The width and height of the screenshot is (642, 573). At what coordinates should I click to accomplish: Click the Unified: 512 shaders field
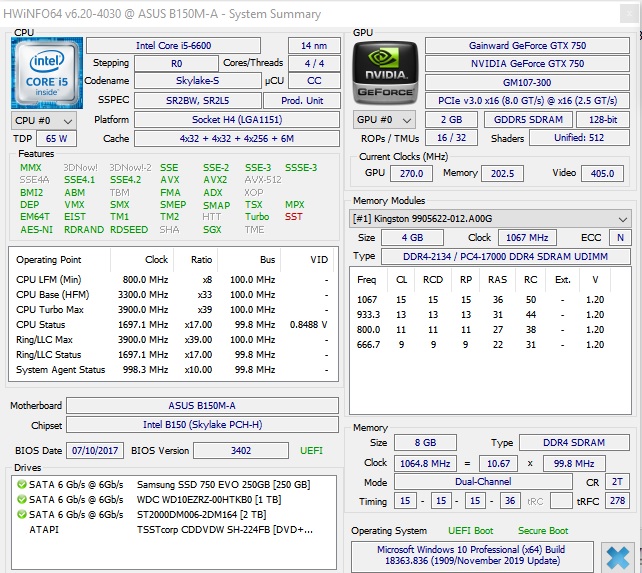[x=579, y=138]
